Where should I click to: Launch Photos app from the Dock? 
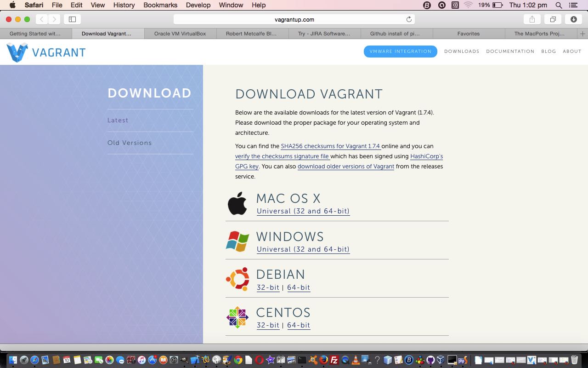109,360
